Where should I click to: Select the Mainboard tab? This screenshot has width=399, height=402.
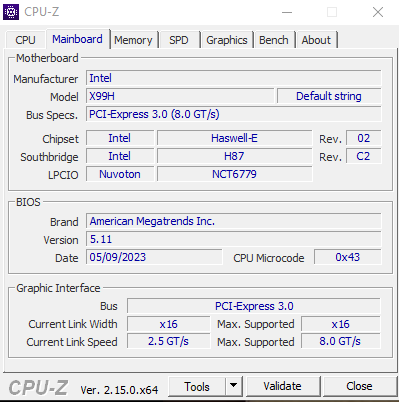pyautogui.click(x=77, y=39)
